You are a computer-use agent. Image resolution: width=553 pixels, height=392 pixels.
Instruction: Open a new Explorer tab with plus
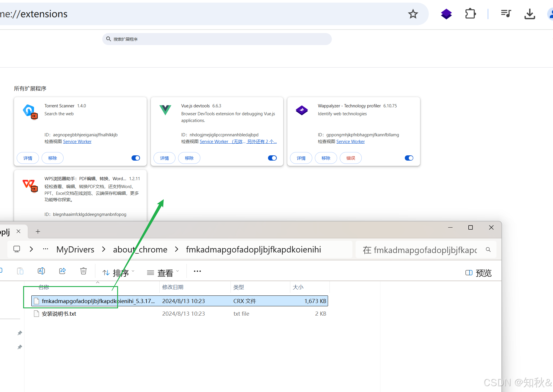(38, 231)
